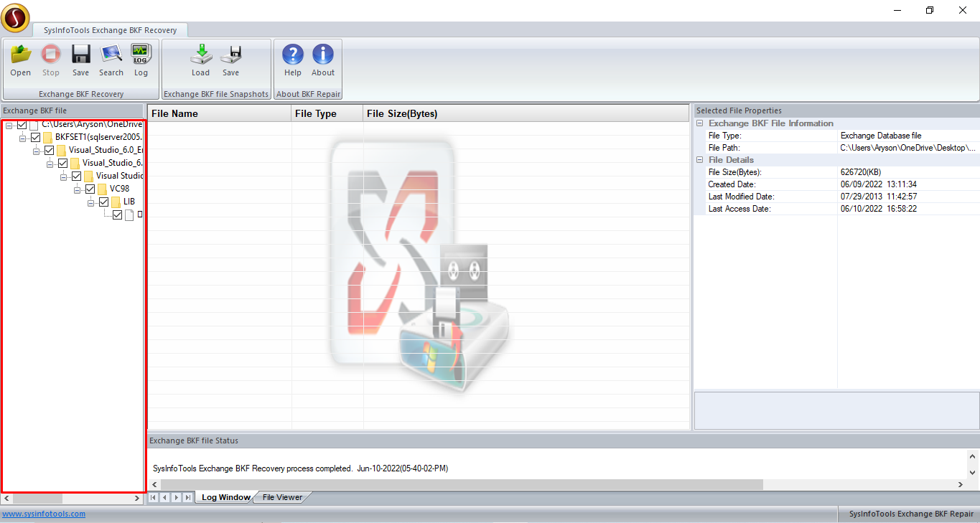Image resolution: width=980 pixels, height=523 pixels.
Task: Click the Open folder icon in the toolbar
Action: pos(21,54)
